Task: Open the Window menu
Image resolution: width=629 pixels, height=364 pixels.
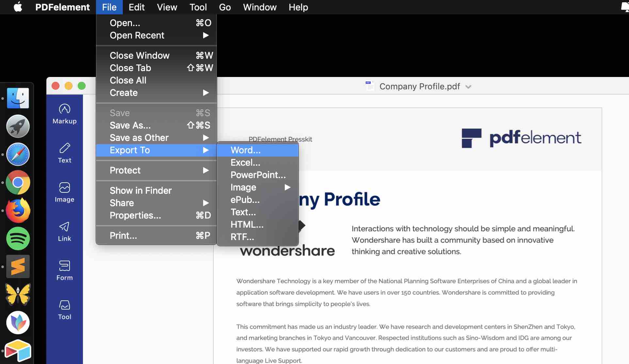Action: pos(260,7)
